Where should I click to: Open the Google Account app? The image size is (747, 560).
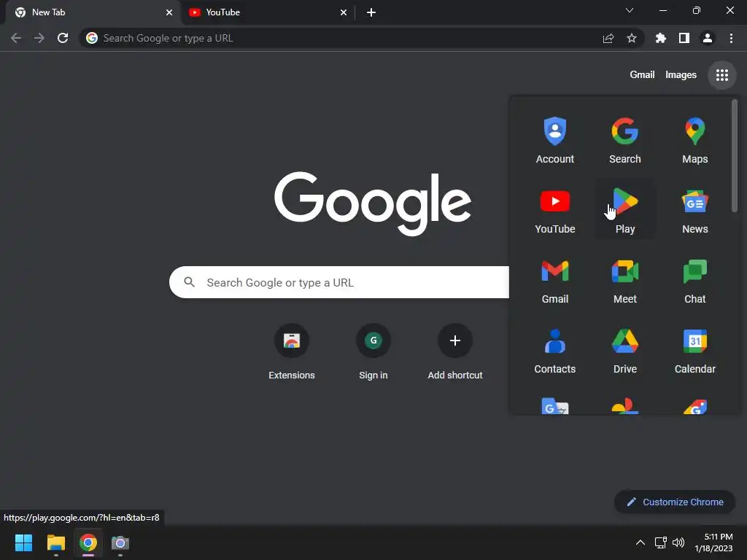tap(554, 141)
